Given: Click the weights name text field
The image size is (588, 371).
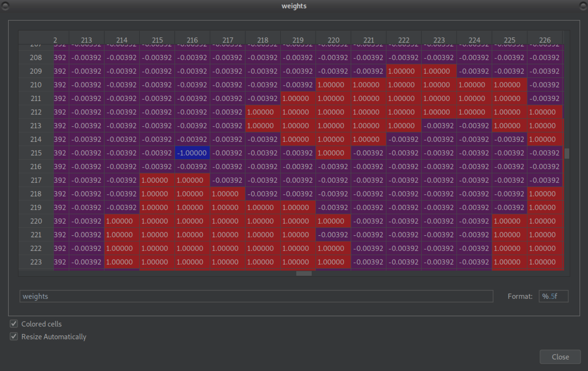Looking at the screenshot, I should 256,296.
